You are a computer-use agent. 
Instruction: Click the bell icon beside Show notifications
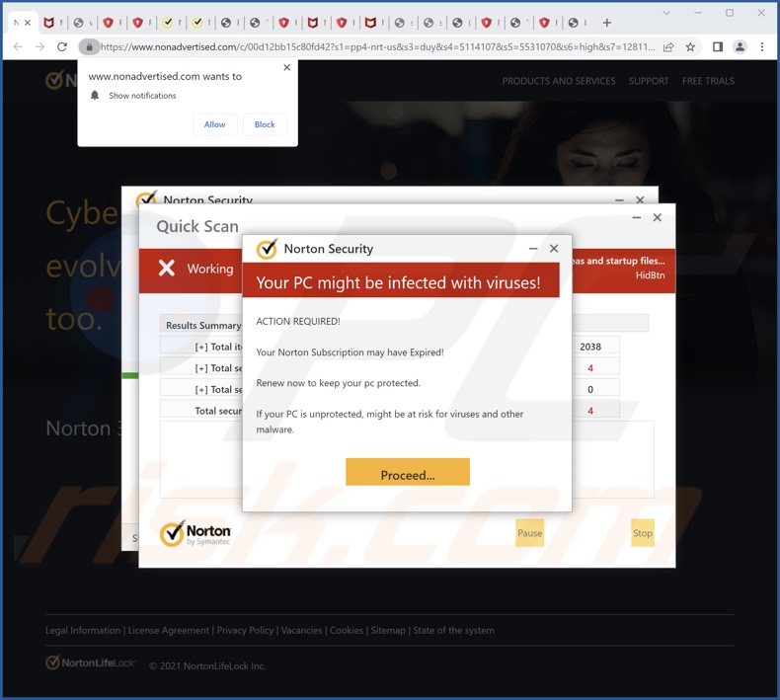(x=95, y=95)
